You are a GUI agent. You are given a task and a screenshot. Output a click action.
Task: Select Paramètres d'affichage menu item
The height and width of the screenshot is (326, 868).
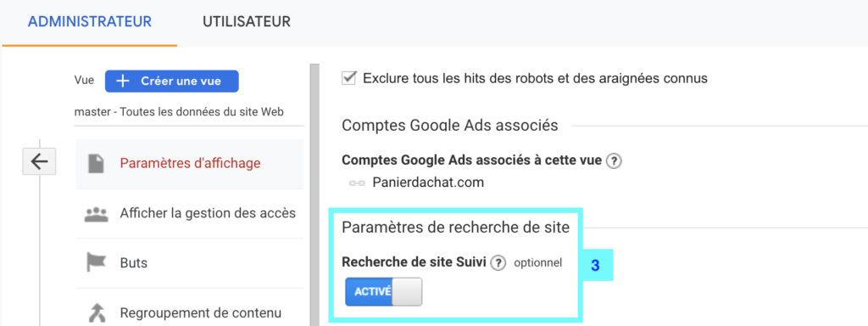190,164
